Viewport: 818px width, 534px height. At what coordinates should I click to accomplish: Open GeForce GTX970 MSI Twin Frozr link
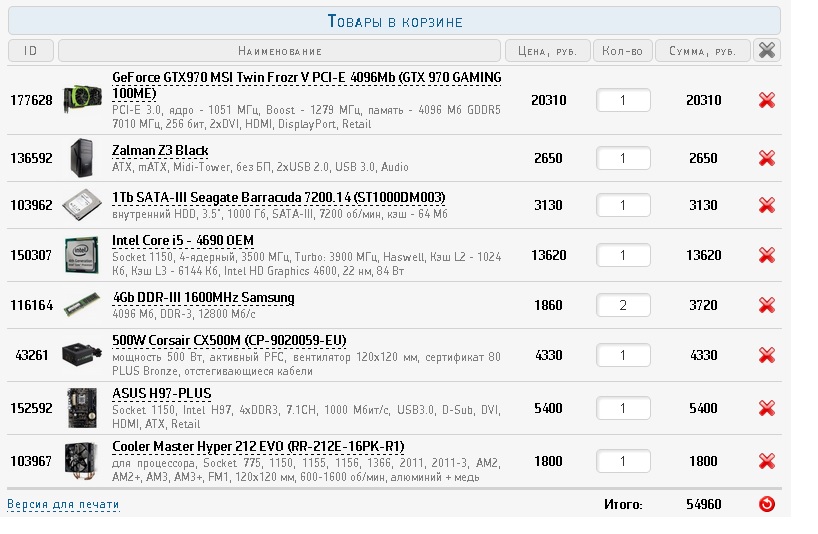click(307, 85)
